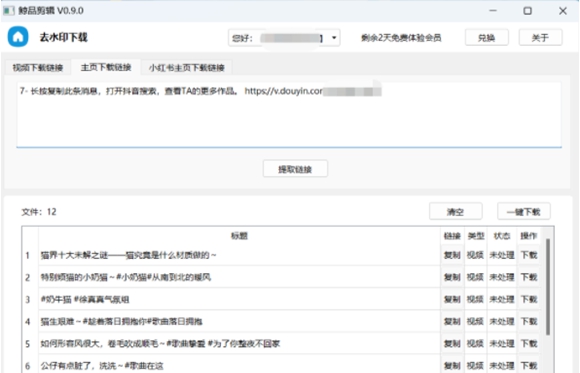Viewport: 580px width, 373px height.
Task: Click the 操作 column header
Action: 529,236
